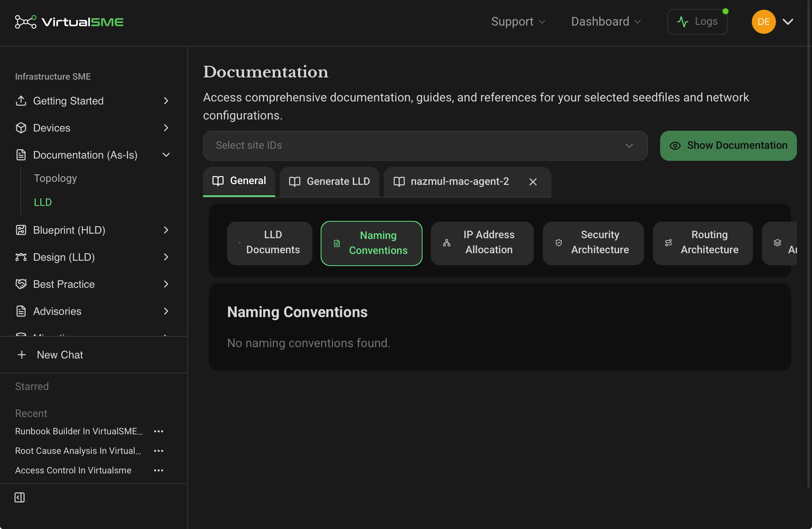
Task: Click the layers icon on partially hidden card
Action: 777,243
